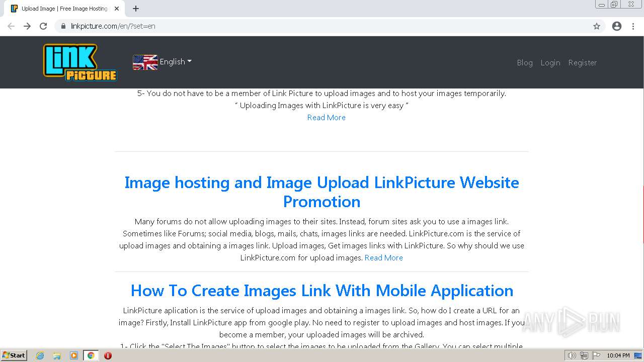Reload the current page
The image size is (644, 362).
[x=43, y=26]
